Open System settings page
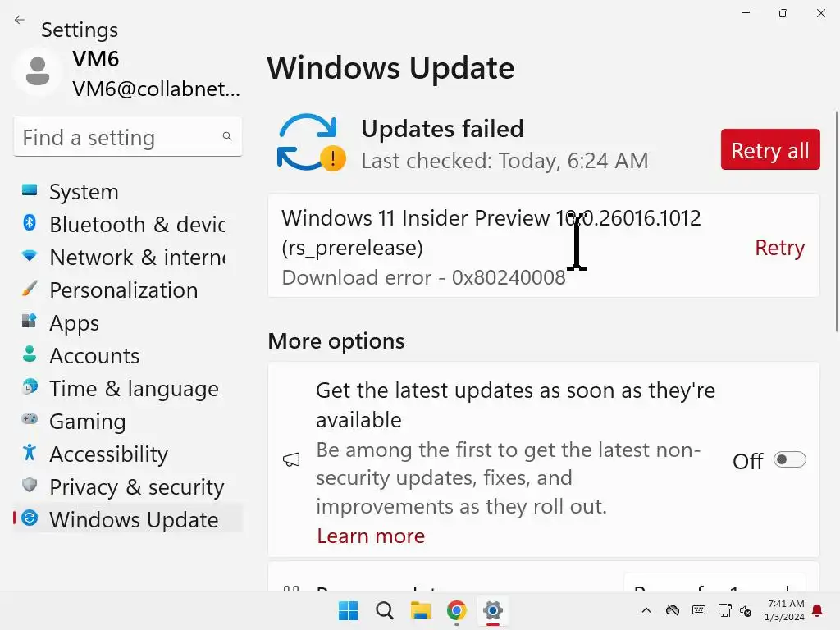 click(128, 191)
